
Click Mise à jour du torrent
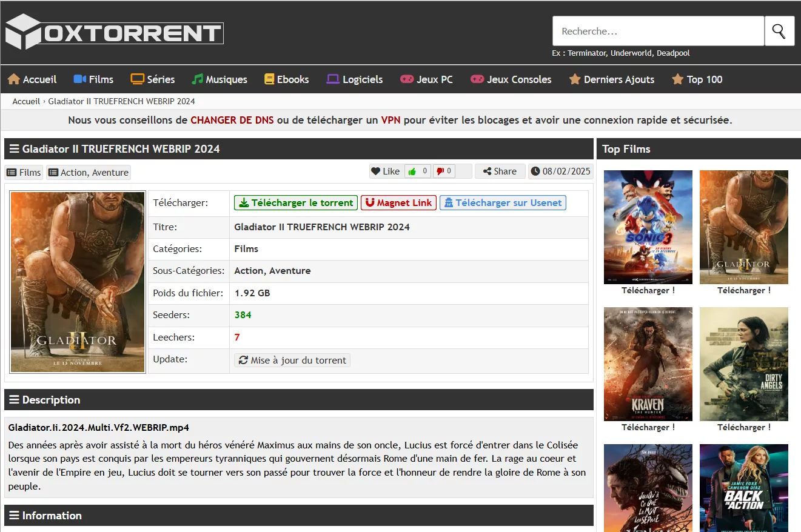click(x=292, y=360)
